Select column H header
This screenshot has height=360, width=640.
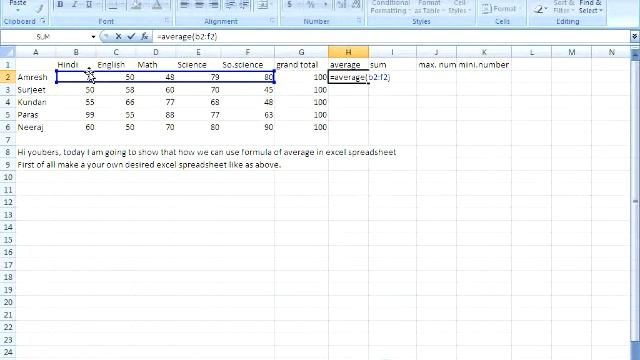coord(348,52)
